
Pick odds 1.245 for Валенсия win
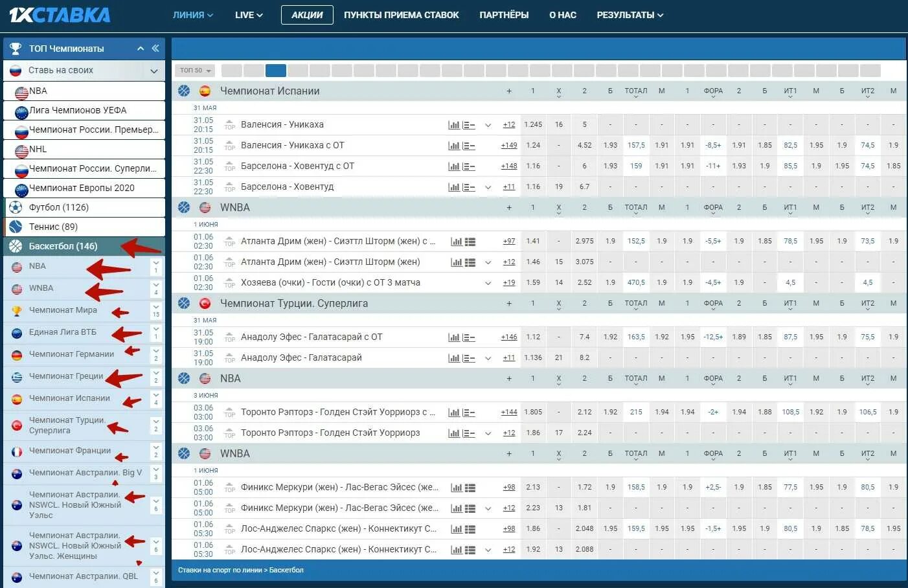tap(533, 125)
